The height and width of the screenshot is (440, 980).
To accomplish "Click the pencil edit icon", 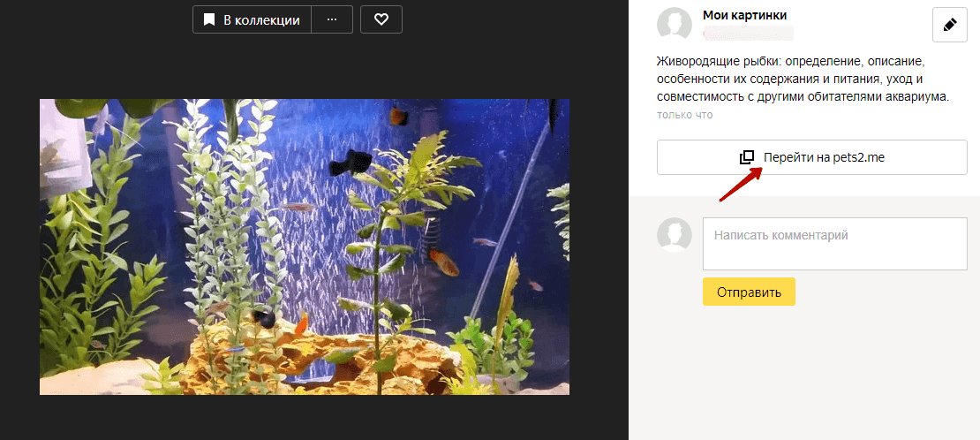I will 950,26.
